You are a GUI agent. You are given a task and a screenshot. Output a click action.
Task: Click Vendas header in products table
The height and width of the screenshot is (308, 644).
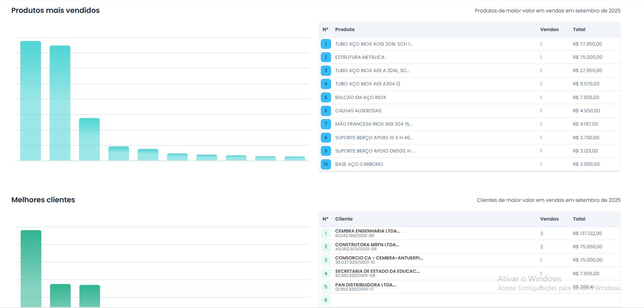(550, 29)
